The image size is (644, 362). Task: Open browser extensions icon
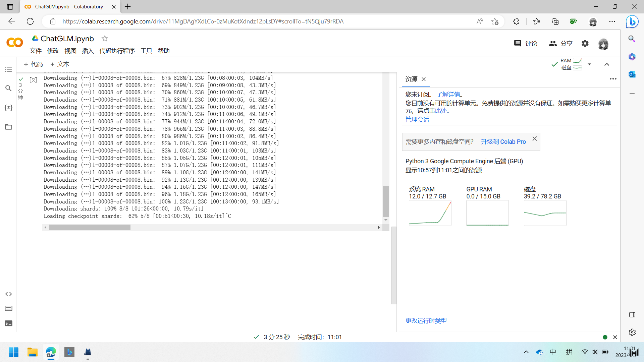[516, 21]
